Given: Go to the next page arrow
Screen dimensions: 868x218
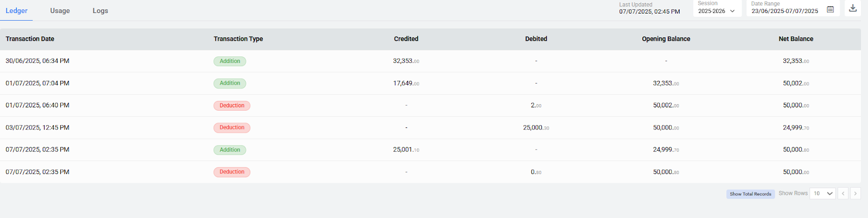Looking at the screenshot, I should [856, 194].
